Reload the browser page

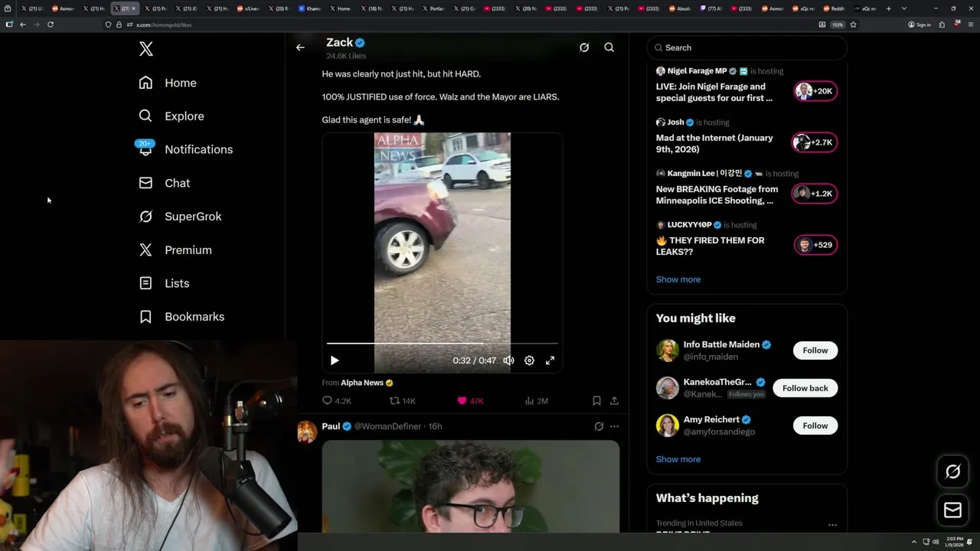(51, 24)
